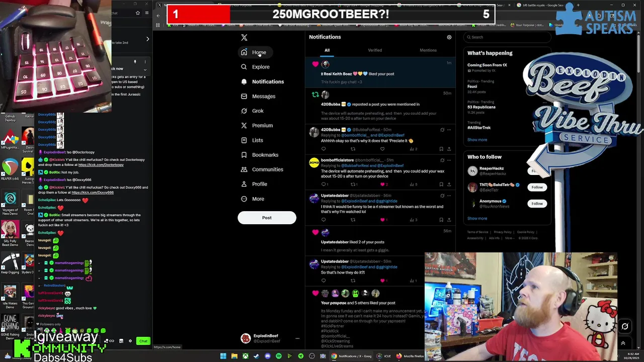Open Communities in X sidebar
Image resolution: width=644 pixels, height=362 pixels.
[262, 169]
